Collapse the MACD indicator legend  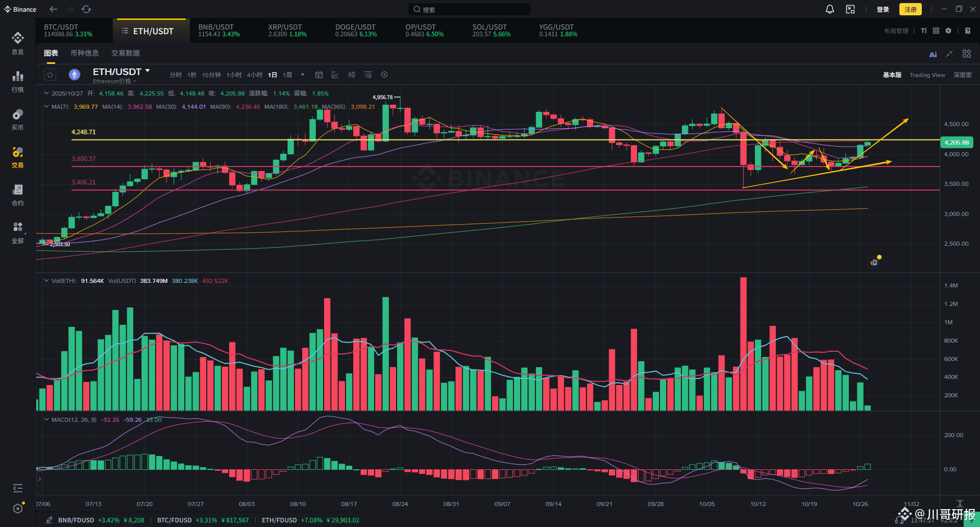(x=46, y=420)
